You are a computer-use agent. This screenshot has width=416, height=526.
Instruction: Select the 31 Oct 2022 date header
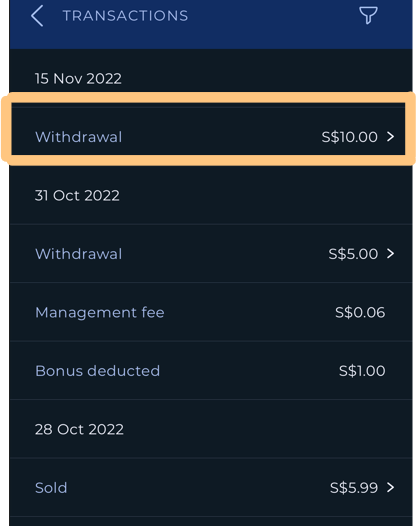click(x=77, y=195)
